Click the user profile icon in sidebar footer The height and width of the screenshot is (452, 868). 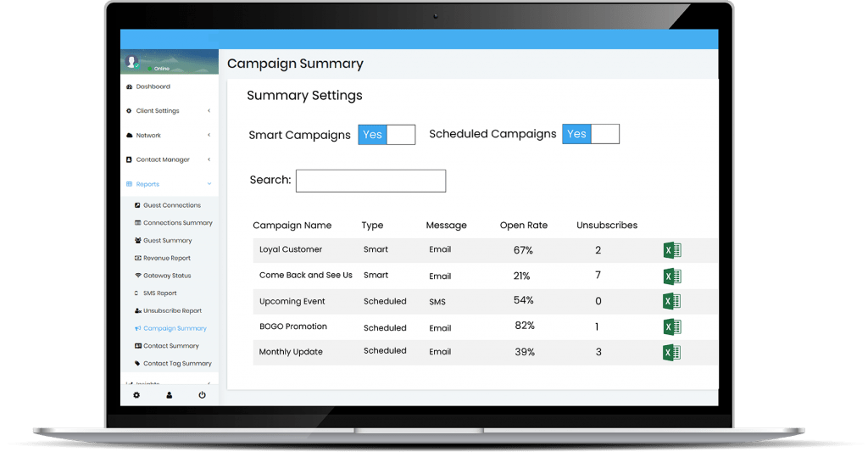[x=169, y=395]
